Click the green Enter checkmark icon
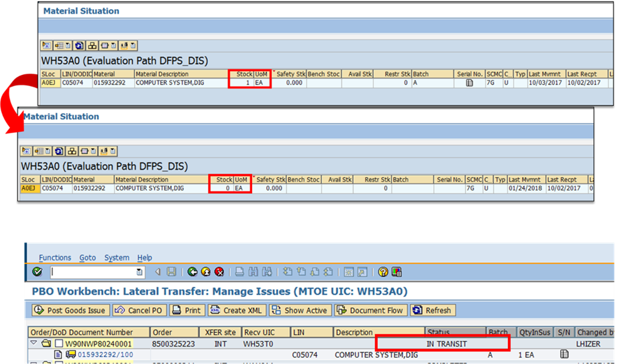The image size is (617, 364). click(38, 272)
